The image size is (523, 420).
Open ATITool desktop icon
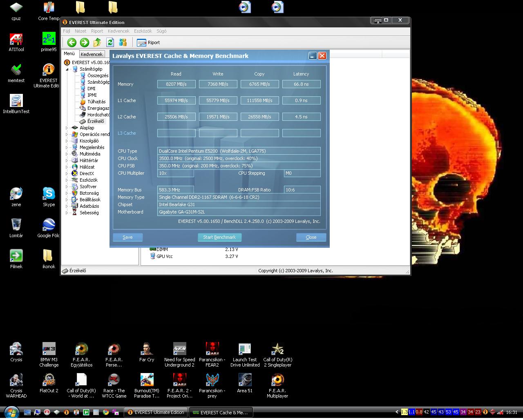tap(16, 42)
